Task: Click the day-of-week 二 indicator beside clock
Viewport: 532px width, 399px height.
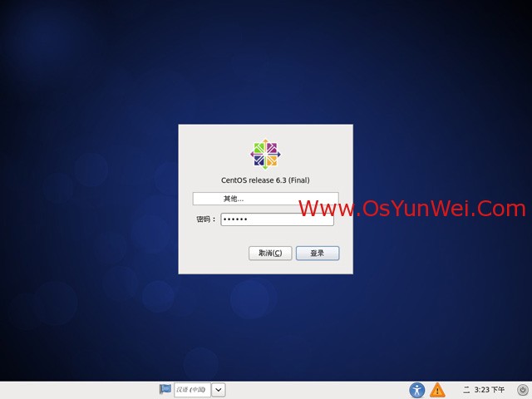Action: click(466, 390)
